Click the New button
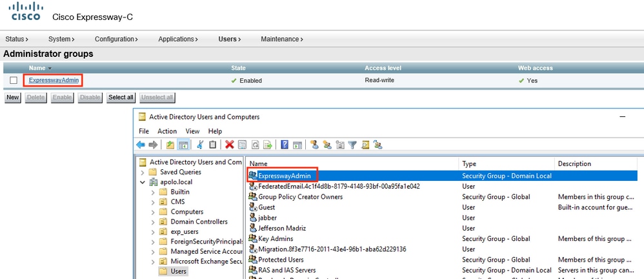 [13, 98]
